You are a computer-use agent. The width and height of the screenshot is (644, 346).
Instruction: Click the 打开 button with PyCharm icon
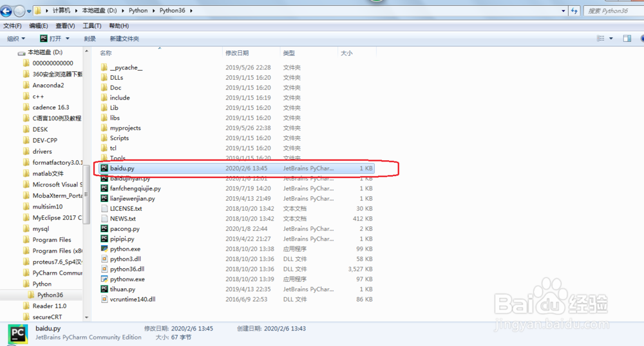(50, 39)
